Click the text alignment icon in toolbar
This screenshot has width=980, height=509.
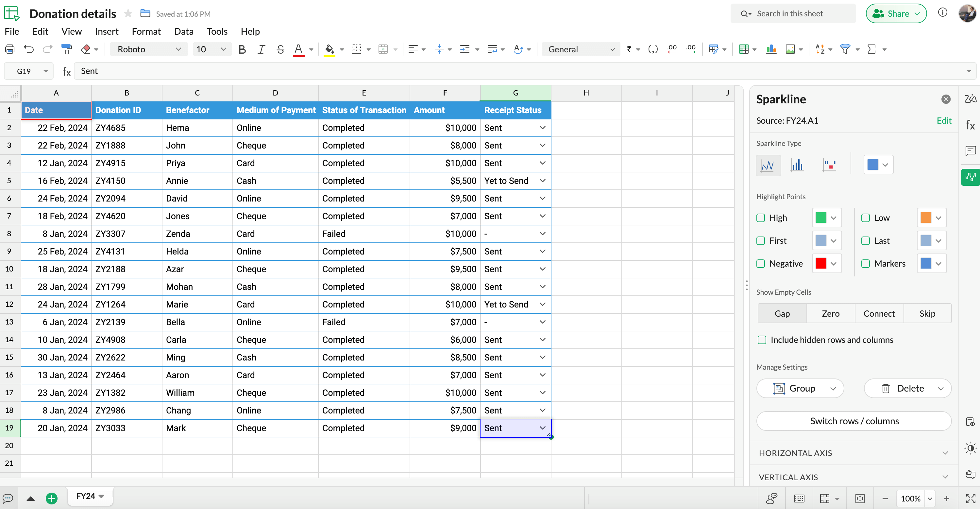pos(413,49)
